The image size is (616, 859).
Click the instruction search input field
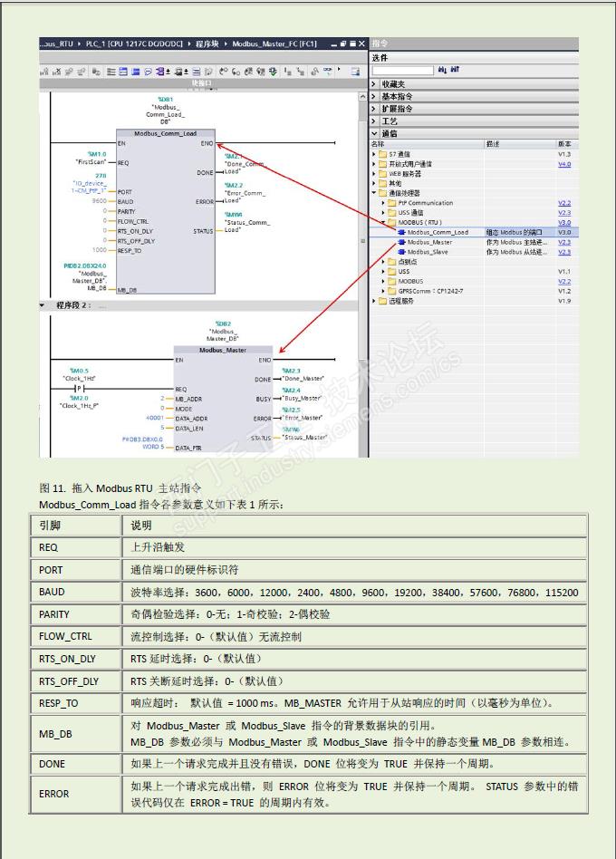tap(402, 70)
